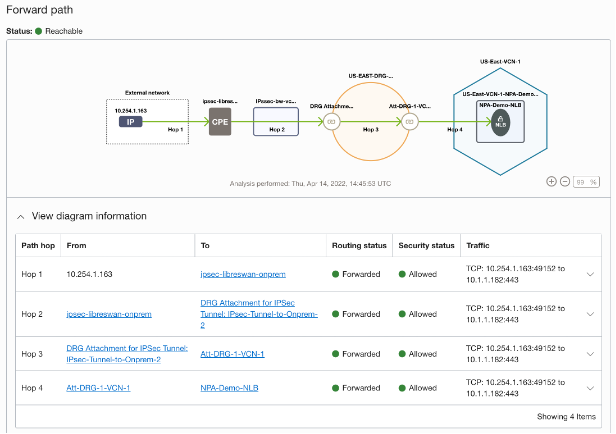
Task: Click the Routing status column header
Action: (358, 245)
